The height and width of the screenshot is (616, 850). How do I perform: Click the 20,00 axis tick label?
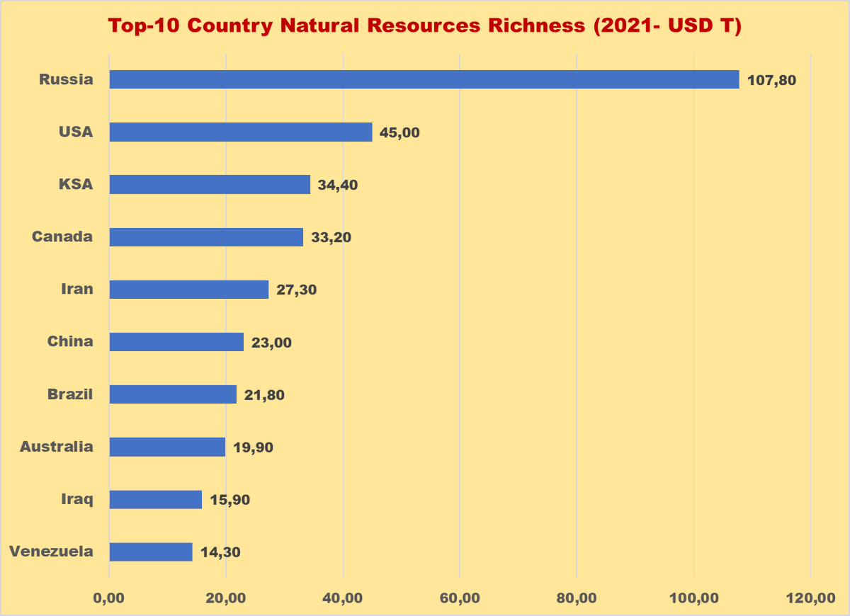[x=226, y=598]
